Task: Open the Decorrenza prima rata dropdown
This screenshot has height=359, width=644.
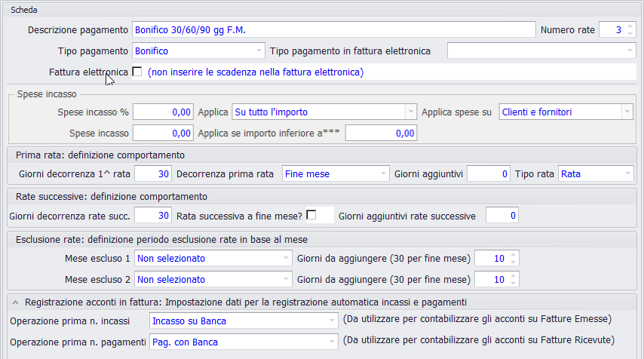Action: 383,173
